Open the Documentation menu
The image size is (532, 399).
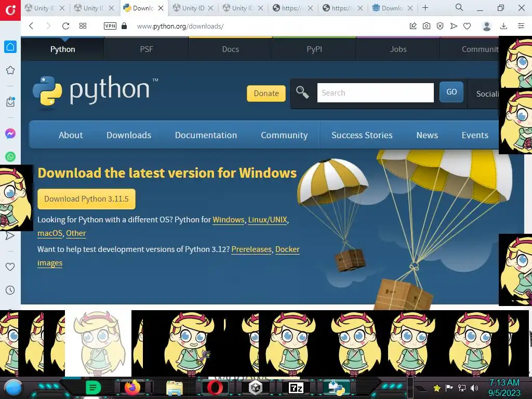click(x=206, y=135)
